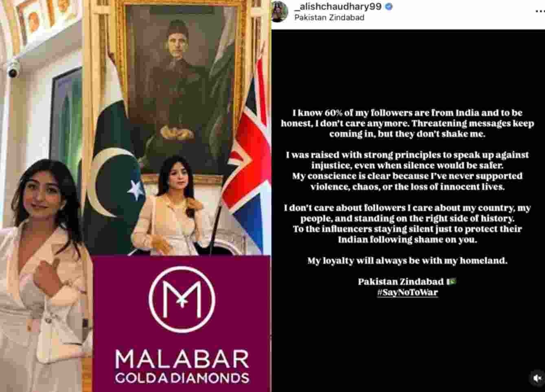Image resolution: width=545 pixels, height=392 pixels.
Task: Open _alishchaudhary99 profile picture
Action: coord(280,11)
